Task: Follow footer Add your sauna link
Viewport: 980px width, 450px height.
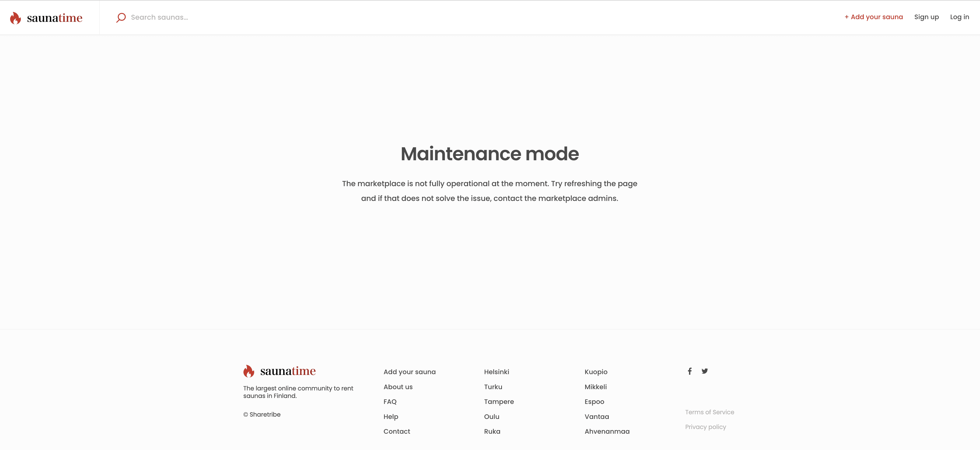Action: coord(409,372)
